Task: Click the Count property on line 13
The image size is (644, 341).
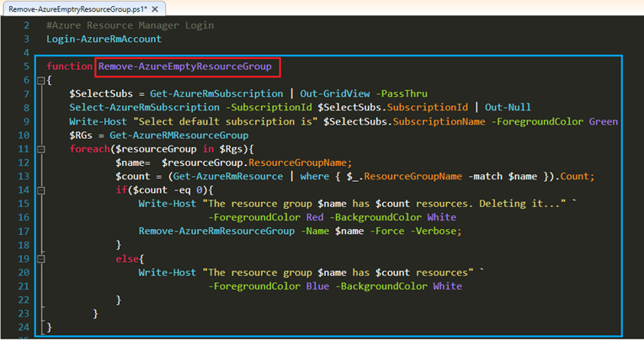Action: [575, 176]
